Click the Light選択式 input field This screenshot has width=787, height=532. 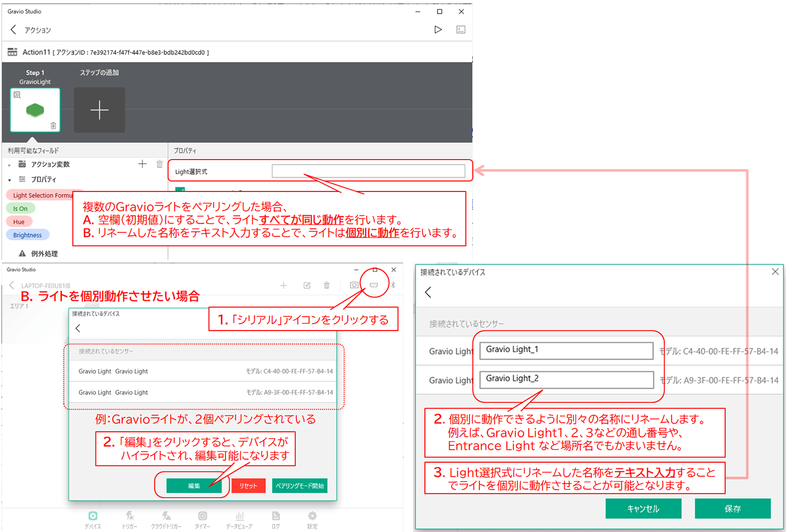click(368, 171)
